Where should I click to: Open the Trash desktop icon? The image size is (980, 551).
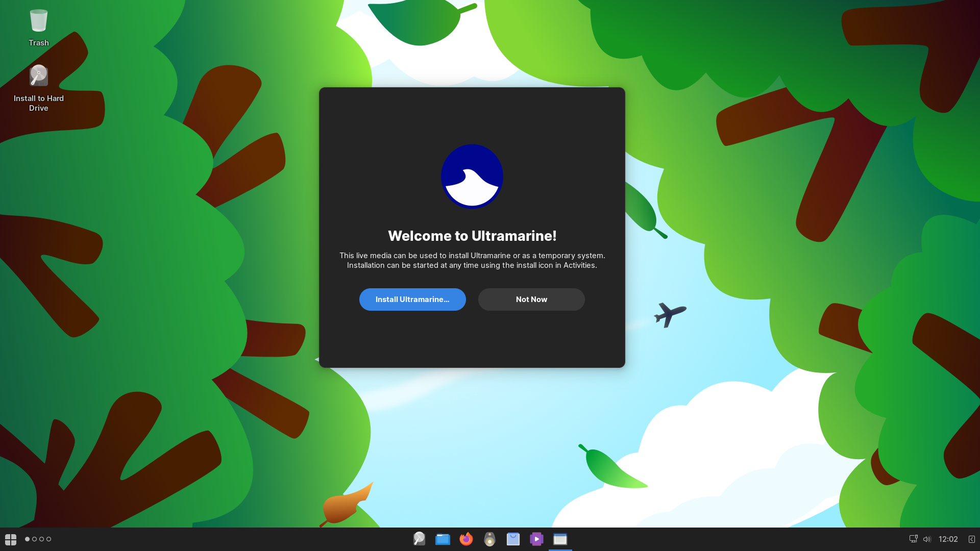(39, 28)
